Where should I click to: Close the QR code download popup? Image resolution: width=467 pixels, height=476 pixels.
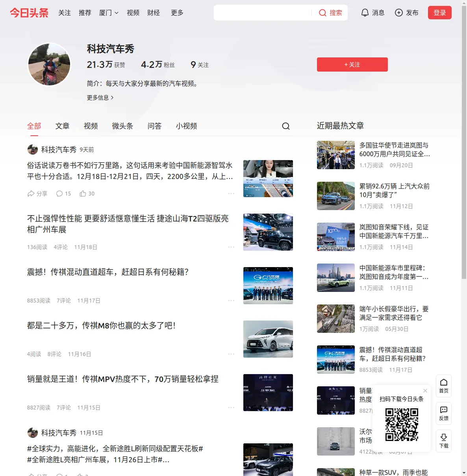(425, 391)
